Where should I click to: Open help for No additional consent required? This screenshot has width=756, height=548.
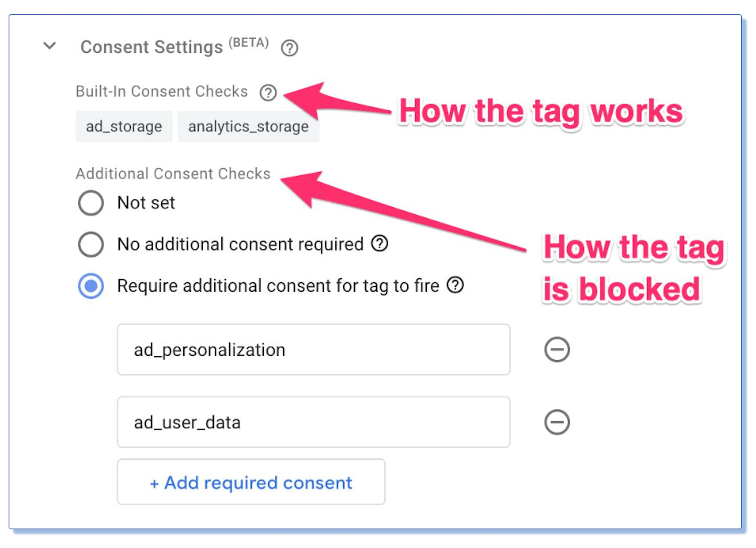point(379,243)
